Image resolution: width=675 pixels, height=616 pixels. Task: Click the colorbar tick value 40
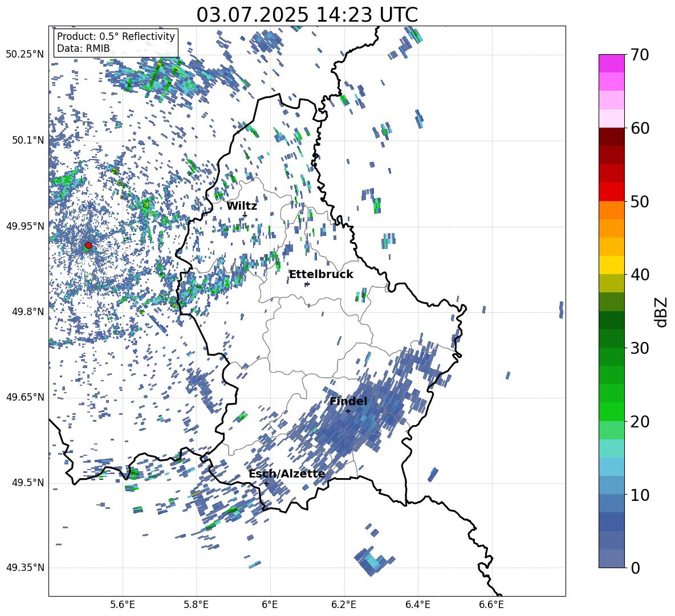(x=640, y=275)
